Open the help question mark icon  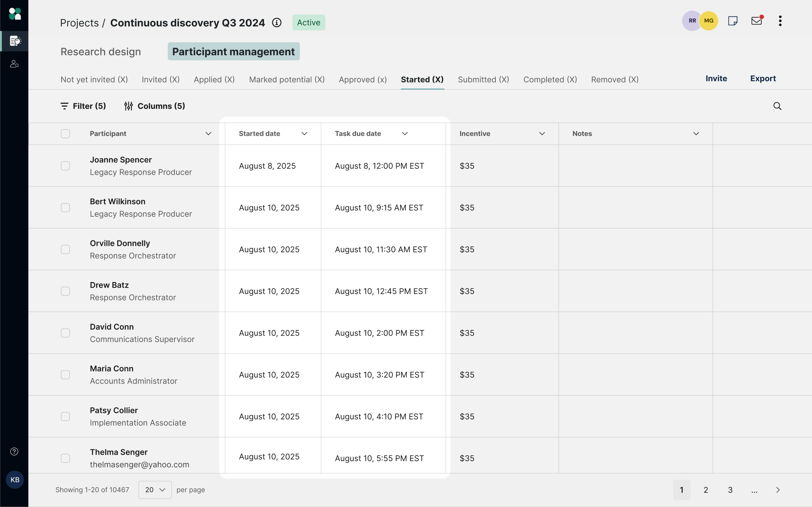[14, 451]
